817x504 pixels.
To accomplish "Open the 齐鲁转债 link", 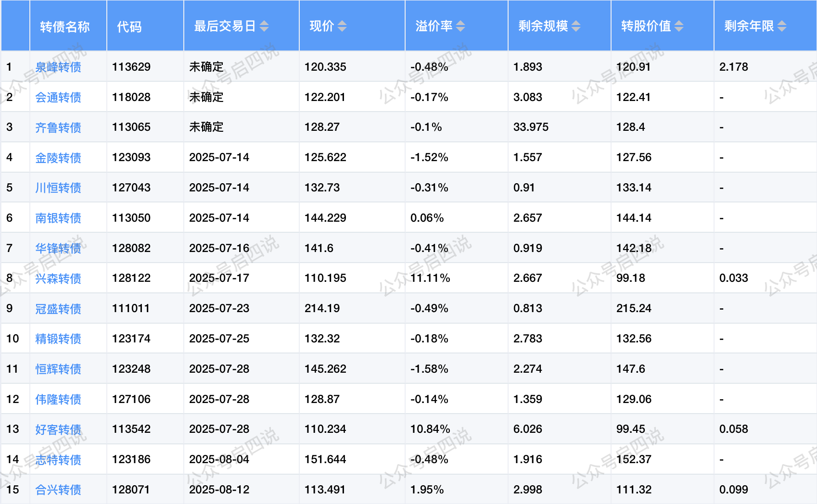I will [x=58, y=127].
